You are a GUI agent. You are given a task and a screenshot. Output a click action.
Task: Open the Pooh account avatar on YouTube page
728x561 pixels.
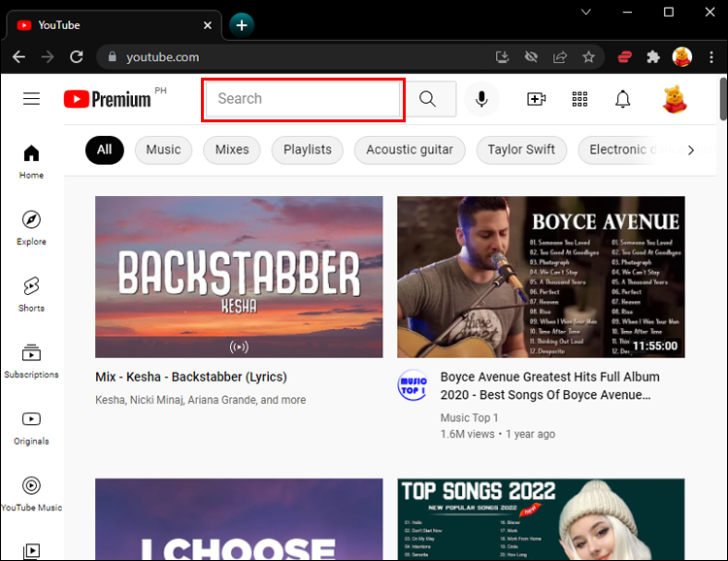pyautogui.click(x=675, y=99)
